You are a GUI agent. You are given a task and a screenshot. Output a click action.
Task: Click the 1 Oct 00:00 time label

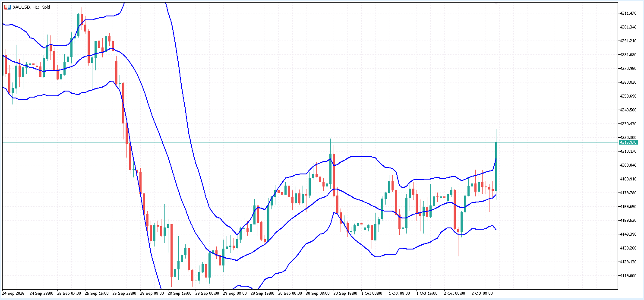(372, 293)
